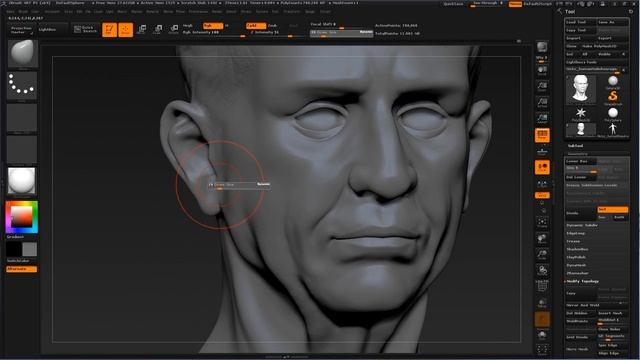The height and width of the screenshot is (360, 640).
Task: Expand Dynamic Subdiv section
Action: [x=582, y=225]
